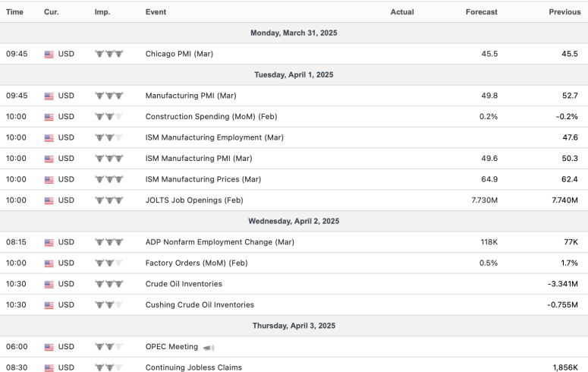
Task: Click the 7.730M forecast for JOLTS
Action: tap(485, 200)
